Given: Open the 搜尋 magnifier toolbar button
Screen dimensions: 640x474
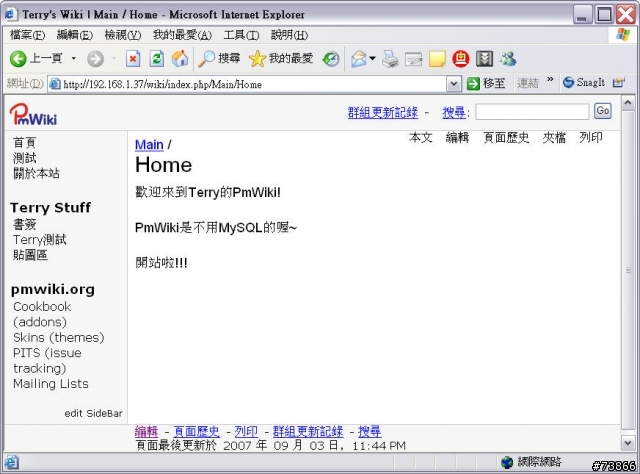Looking at the screenshot, I should tap(219, 59).
